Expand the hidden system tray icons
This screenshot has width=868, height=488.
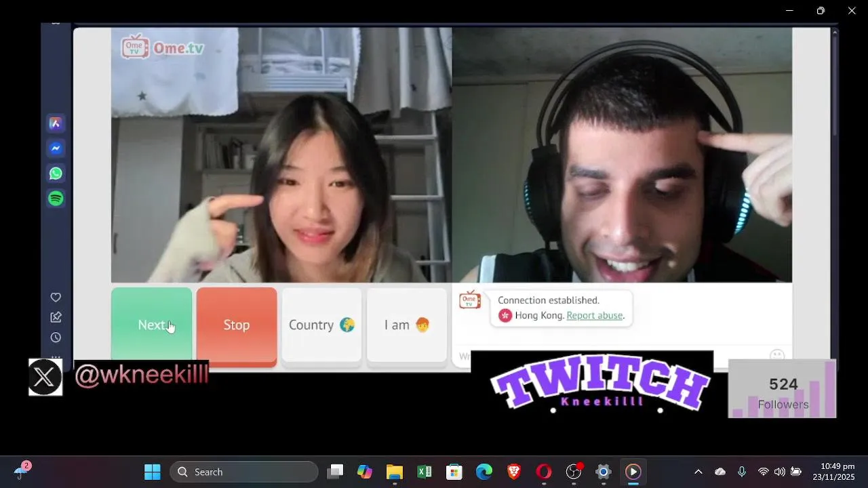click(x=698, y=472)
